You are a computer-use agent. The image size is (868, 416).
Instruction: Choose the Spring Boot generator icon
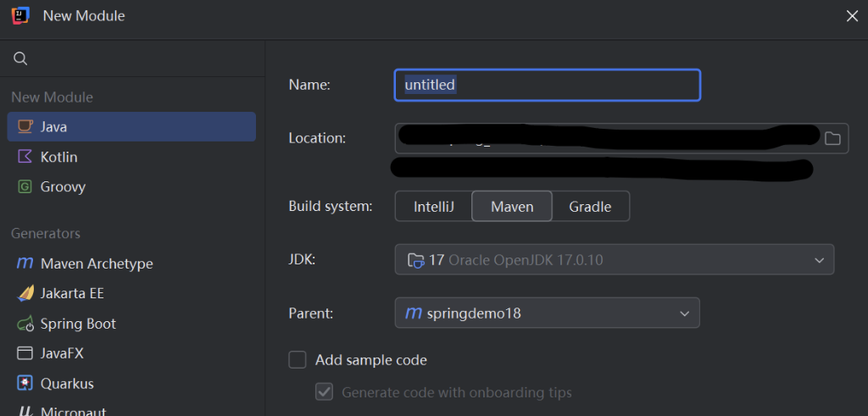click(x=25, y=324)
